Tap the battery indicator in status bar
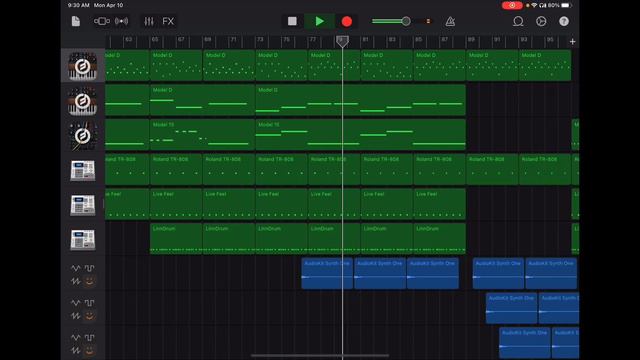Screen dimensions: 640x360 coord(566,5)
